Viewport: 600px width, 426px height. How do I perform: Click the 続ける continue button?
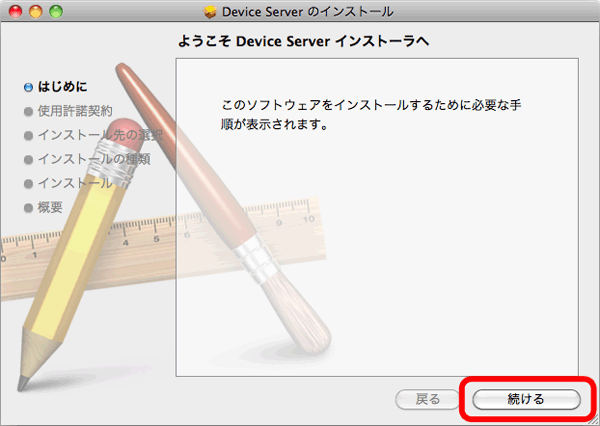[527, 399]
